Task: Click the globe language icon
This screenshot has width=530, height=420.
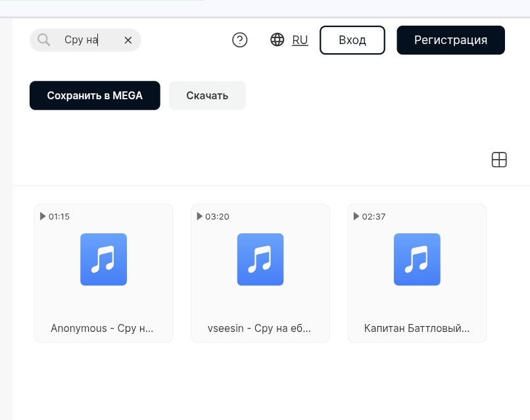Action: (x=277, y=39)
